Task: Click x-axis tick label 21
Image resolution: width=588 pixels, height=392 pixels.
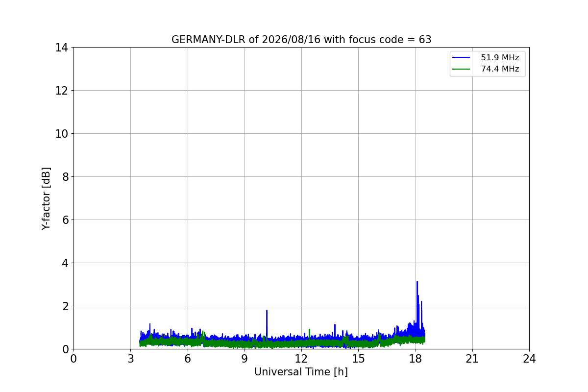Action: [x=472, y=359]
